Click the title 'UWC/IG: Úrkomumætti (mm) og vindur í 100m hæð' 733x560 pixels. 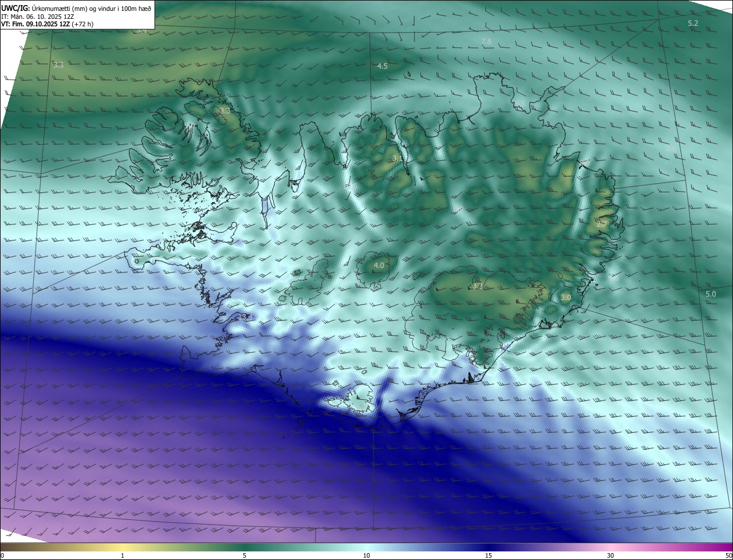(76, 8)
